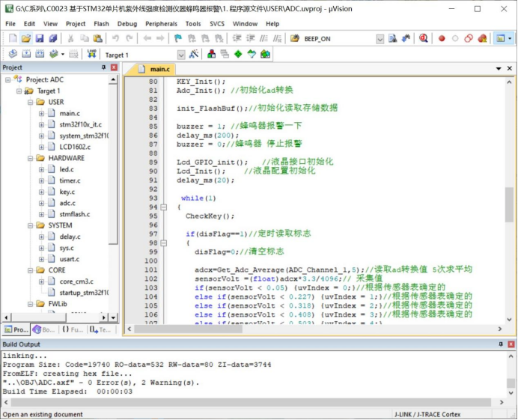Switch to the Templates tab
Image resolution: width=518 pixels, height=420 pixels.
tap(100, 329)
